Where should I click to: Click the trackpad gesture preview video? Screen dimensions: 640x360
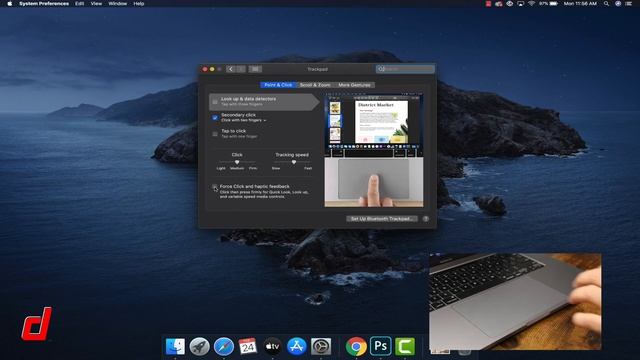[374, 151]
